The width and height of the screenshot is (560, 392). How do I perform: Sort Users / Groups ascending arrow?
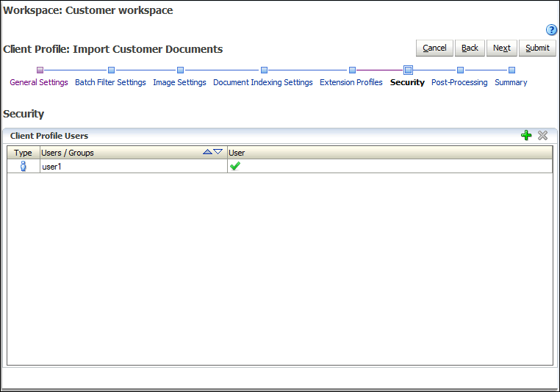tap(207, 152)
